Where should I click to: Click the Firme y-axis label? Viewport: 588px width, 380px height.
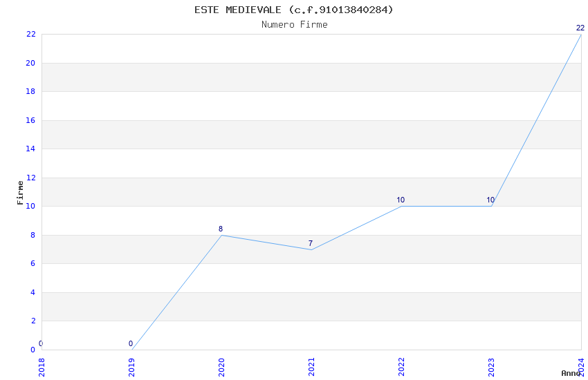(19, 192)
